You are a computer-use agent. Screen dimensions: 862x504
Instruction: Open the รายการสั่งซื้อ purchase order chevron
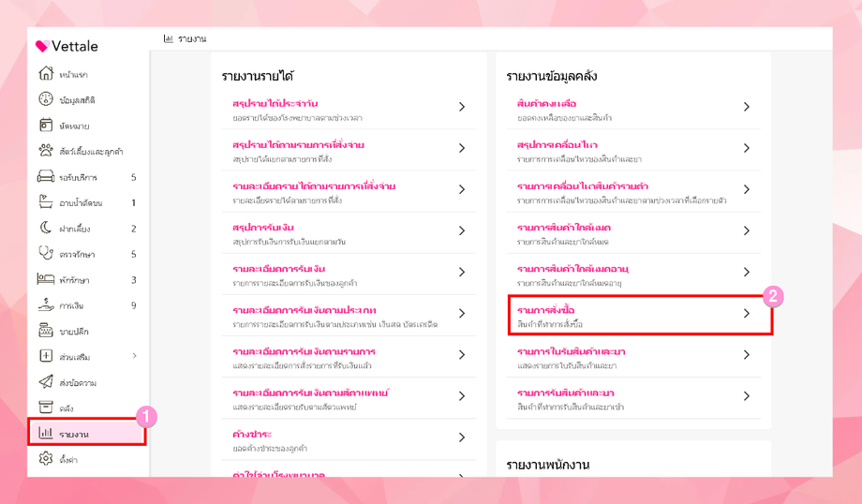coord(747,314)
